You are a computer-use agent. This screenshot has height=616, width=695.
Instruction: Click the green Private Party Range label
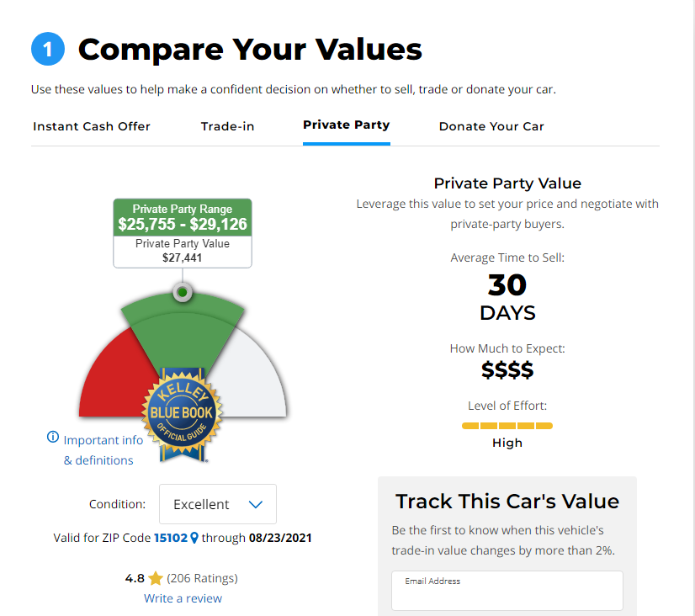click(183, 218)
